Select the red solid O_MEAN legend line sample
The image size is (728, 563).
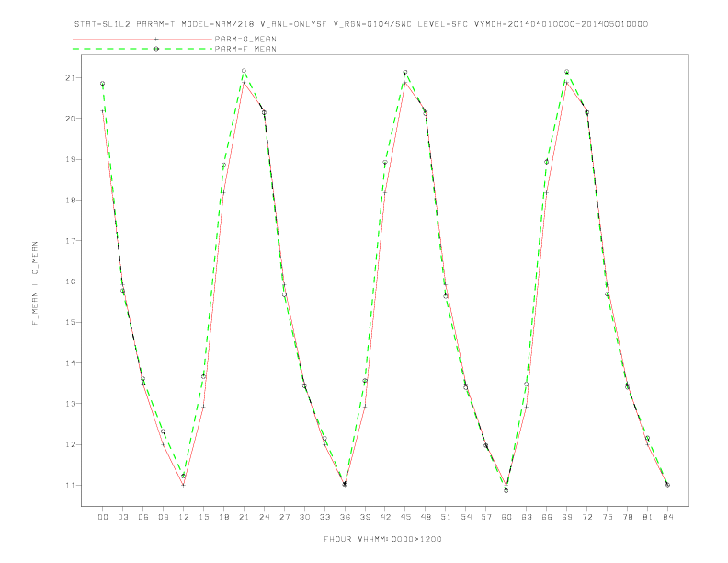pos(142,39)
